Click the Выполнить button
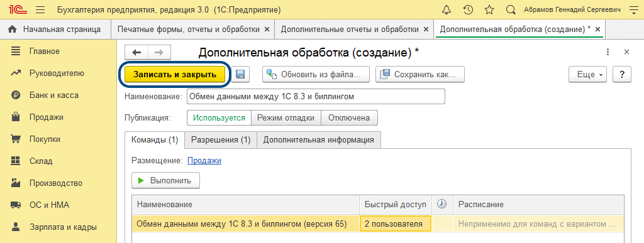Viewport: 644px width, 243px height. pos(165,180)
